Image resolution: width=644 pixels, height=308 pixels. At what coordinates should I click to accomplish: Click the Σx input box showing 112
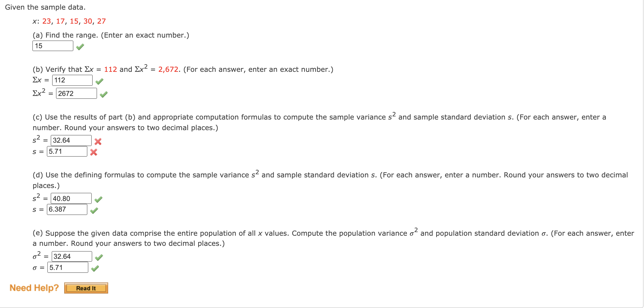click(72, 80)
